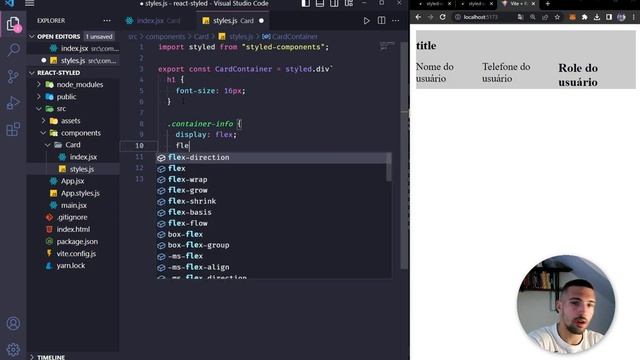
Task: Open the Search view in activity bar
Action: tap(13, 50)
